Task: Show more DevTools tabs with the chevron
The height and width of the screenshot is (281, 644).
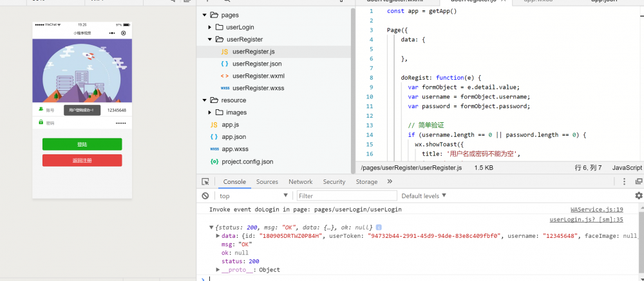Action: point(390,182)
